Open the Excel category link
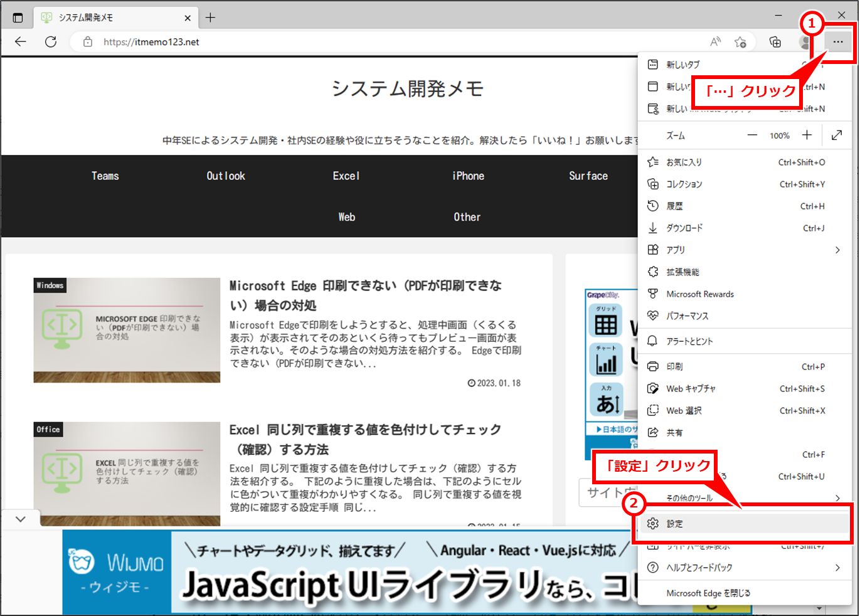This screenshot has height=616, width=860. point(346,176)
